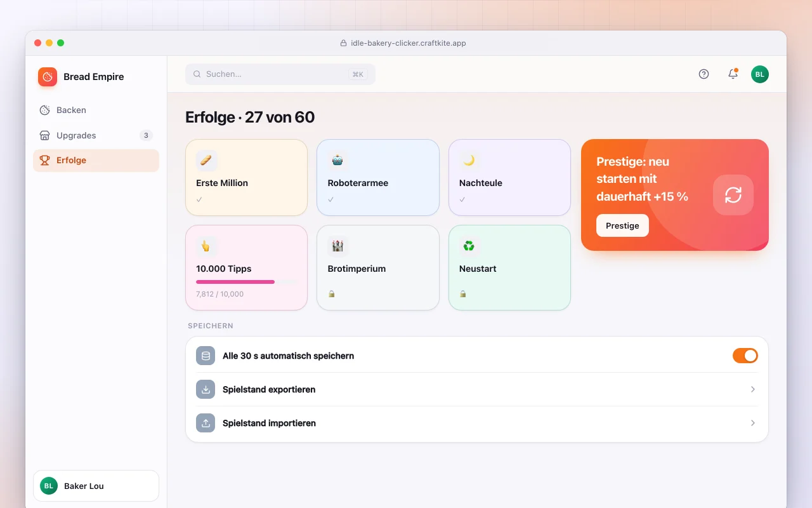Click the lock icon on Brotimperium card
The width and height of the screenshot is (812, 508).
(331, 294)
